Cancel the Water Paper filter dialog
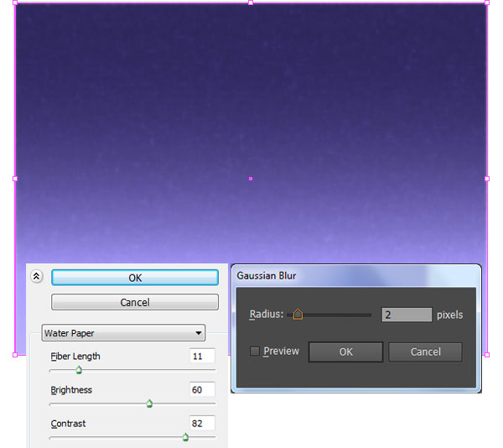Screen dimensions: 503x448 pos(135,302)
